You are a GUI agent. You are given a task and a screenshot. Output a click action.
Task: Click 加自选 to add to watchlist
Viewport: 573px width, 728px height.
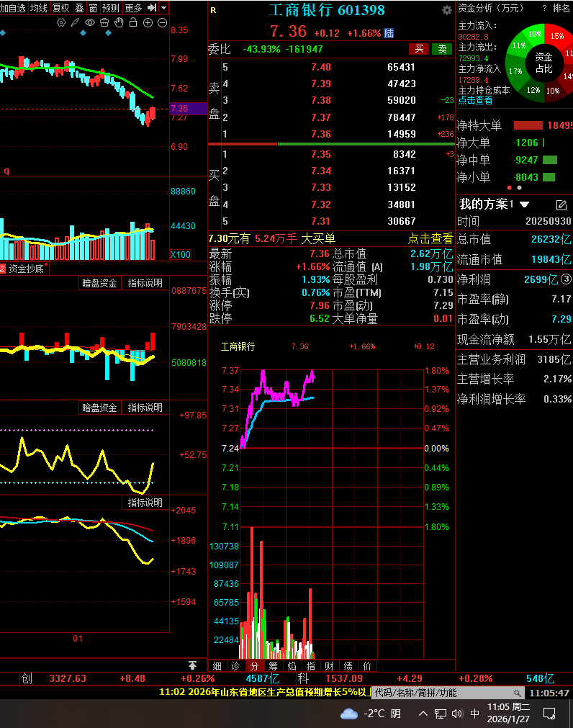[13, 8]
